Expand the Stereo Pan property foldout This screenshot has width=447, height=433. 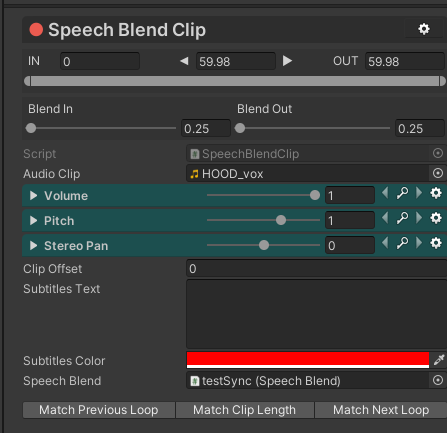pos(33,245)
